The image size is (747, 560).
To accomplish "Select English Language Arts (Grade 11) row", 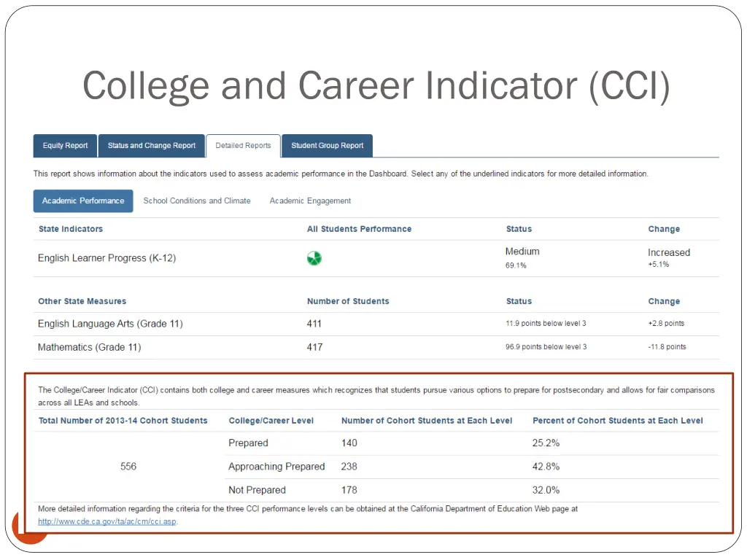I will click(x=110, y=324).
